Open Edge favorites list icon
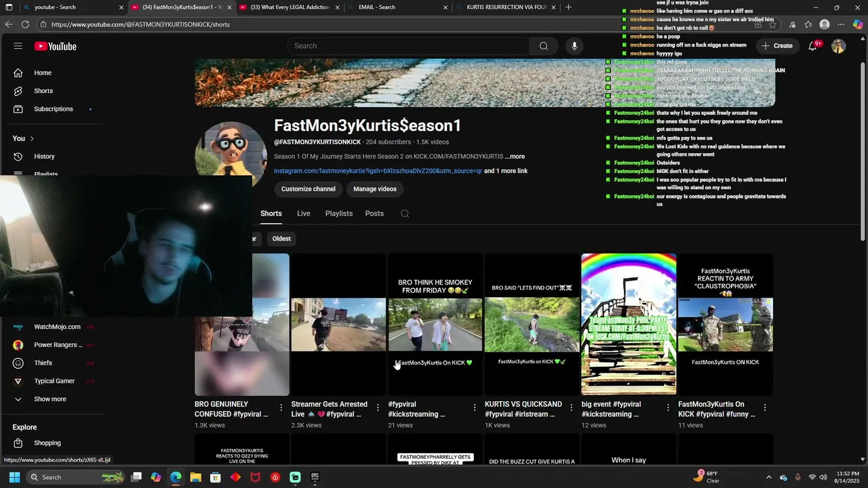 [808, 24]
